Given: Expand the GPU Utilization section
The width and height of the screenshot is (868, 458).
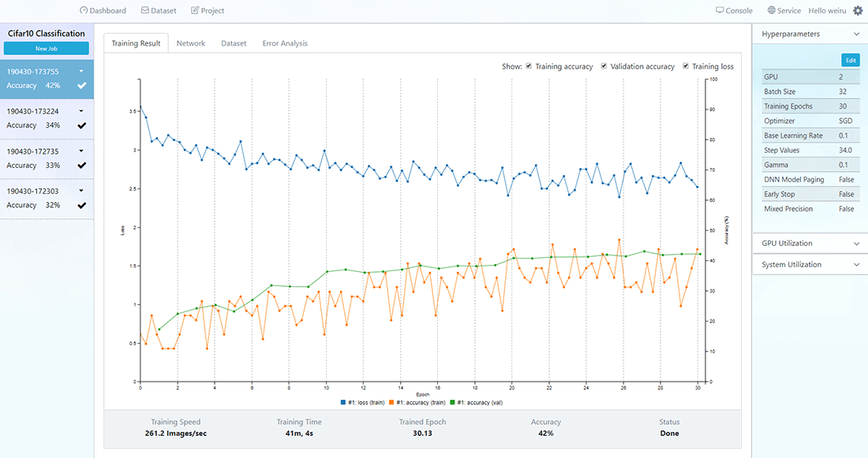Looking at the screenshot, I should (x=856, y=244).
